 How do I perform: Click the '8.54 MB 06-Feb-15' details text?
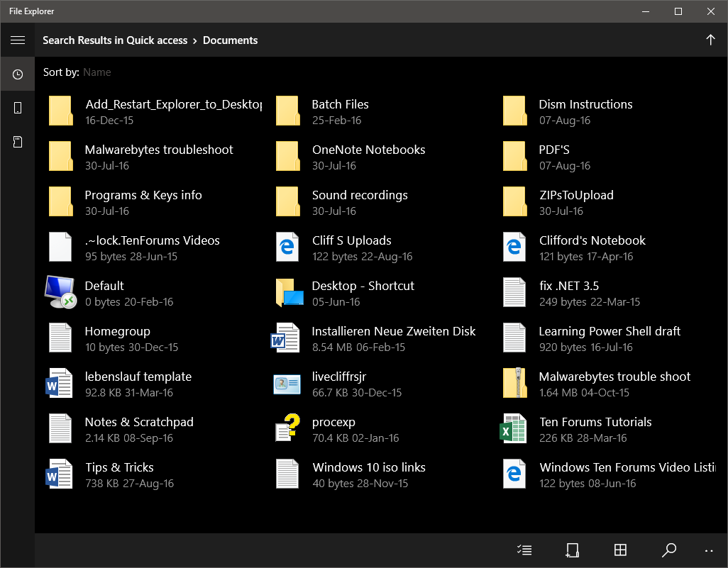(x=358, y=347)
